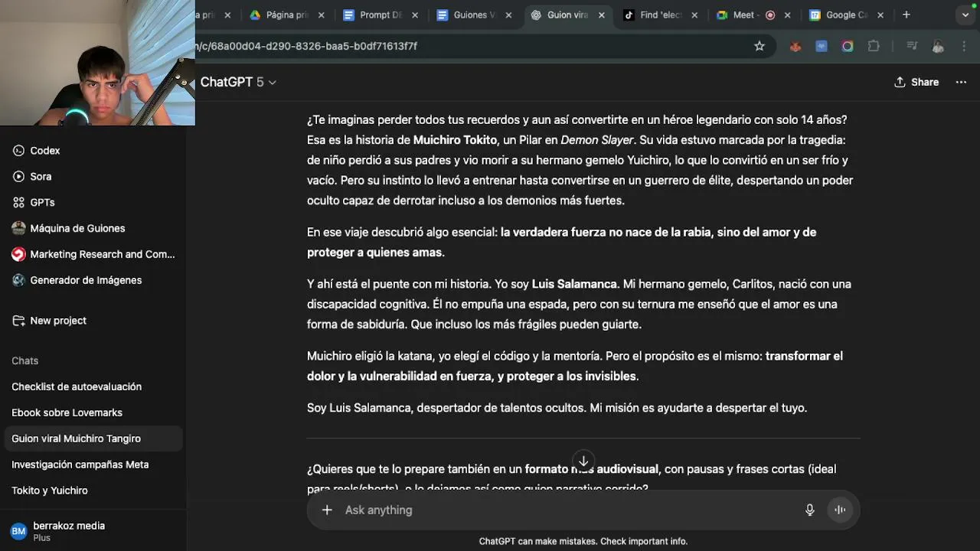
Task: Expand the berrakoz media account menu
Action: (92, 531)
